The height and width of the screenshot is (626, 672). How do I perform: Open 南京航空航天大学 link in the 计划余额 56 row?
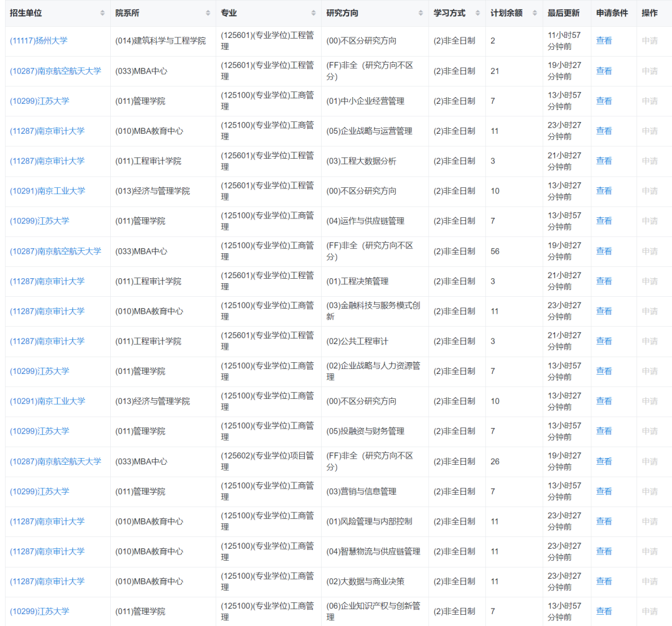[55, 251]
